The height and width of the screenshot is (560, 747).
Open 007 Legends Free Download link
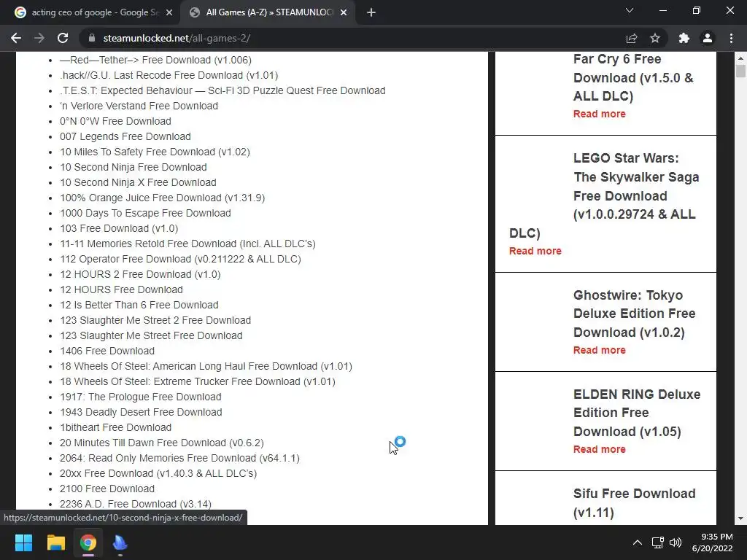(x=125, y=136)
